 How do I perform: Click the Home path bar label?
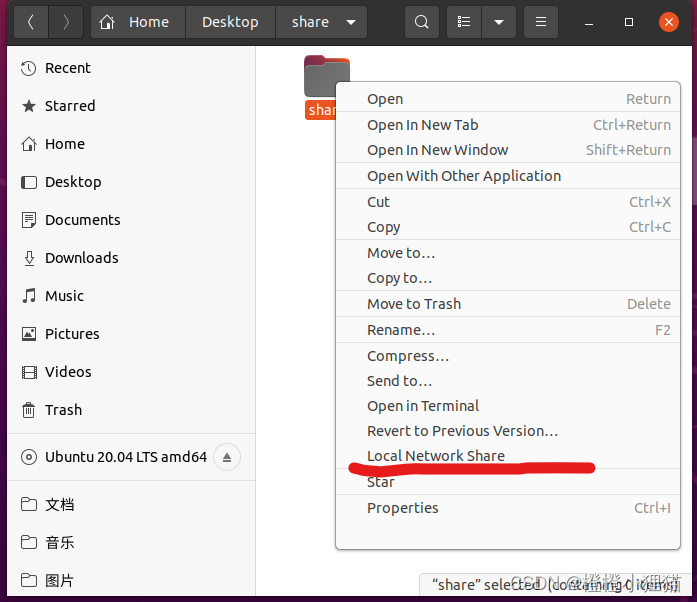(149, 22)
